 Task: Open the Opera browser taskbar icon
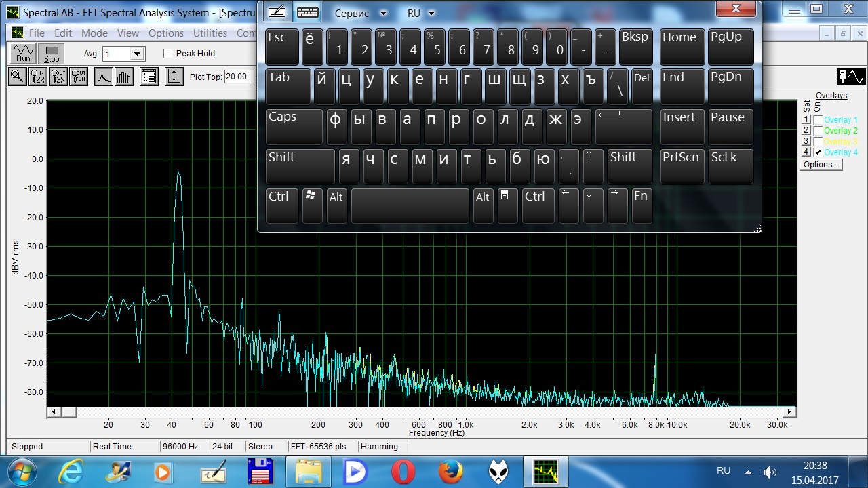[x=403, y=472]
